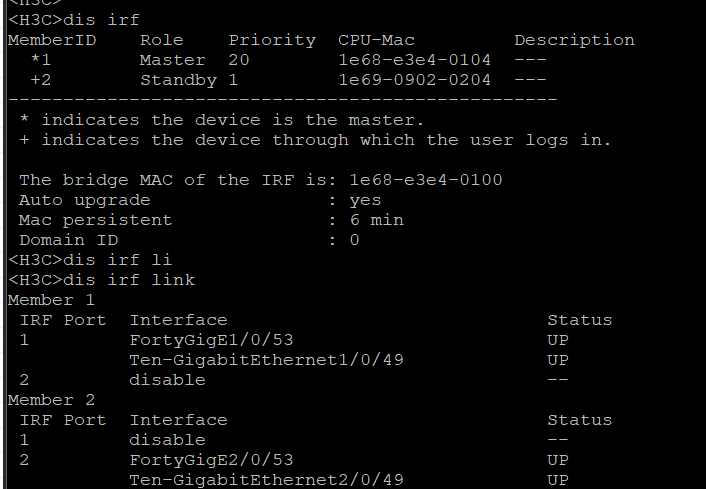Image resolution: width=706 pixels, height=489 pixels.
Task: Select the Priority column header text
Action: [272, 40]
